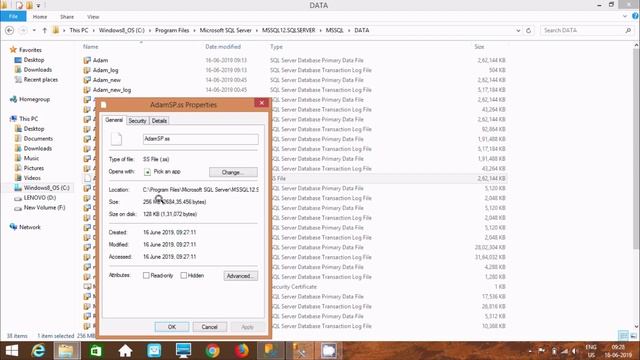Open the Share ribbon tab
Screen dimensions: 640x360
(67, 17)
